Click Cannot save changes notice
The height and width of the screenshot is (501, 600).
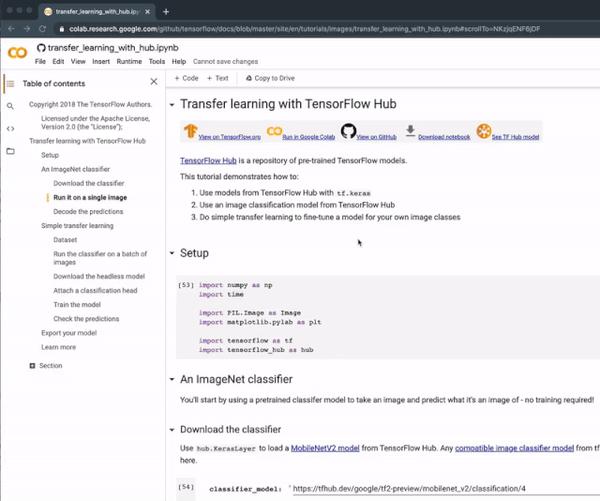[225, 62]
